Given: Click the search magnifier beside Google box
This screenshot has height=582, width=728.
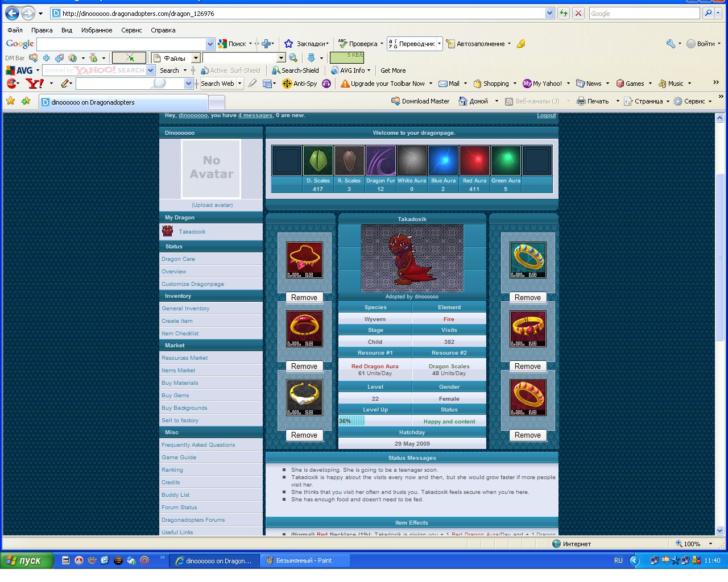Looking at the screenshot, I should click(708, 13).
